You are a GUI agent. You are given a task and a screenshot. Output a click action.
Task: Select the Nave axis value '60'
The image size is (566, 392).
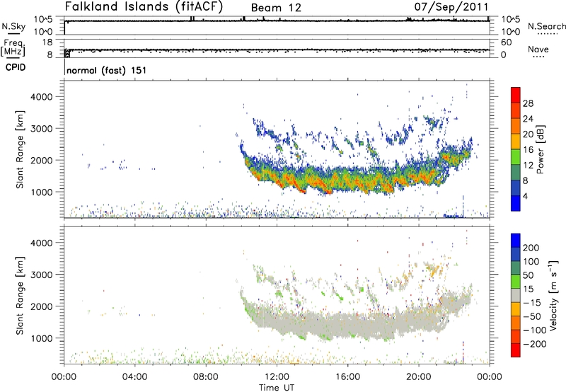[506, 42]
